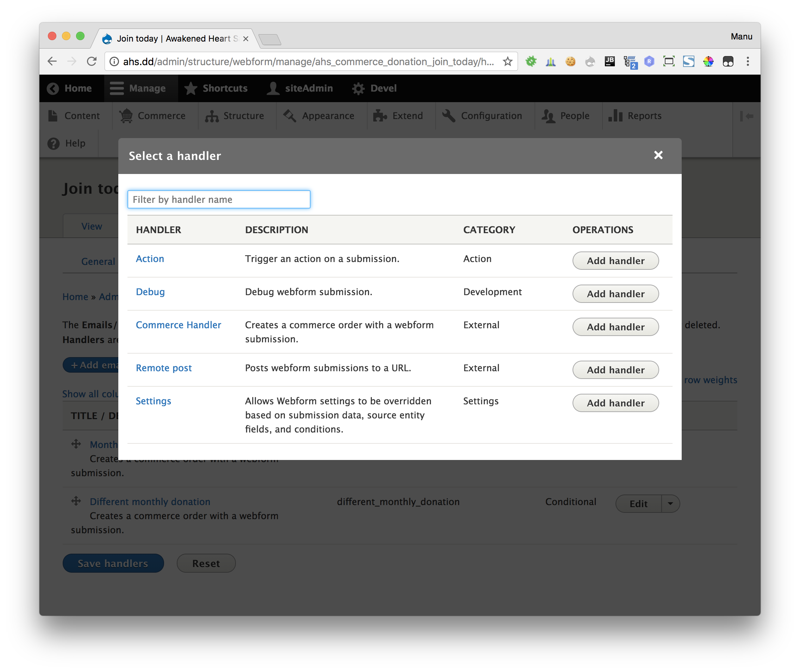The image size is (800, 672).
Task: Click the Reset button
Action: (x=206, y=563)
